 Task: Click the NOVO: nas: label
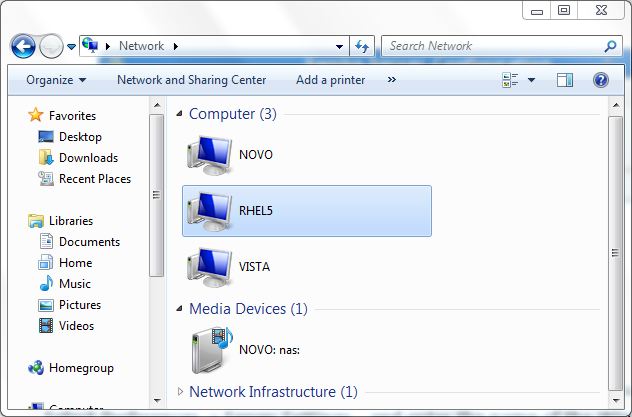pyautogui.click(x=269, y=350)
